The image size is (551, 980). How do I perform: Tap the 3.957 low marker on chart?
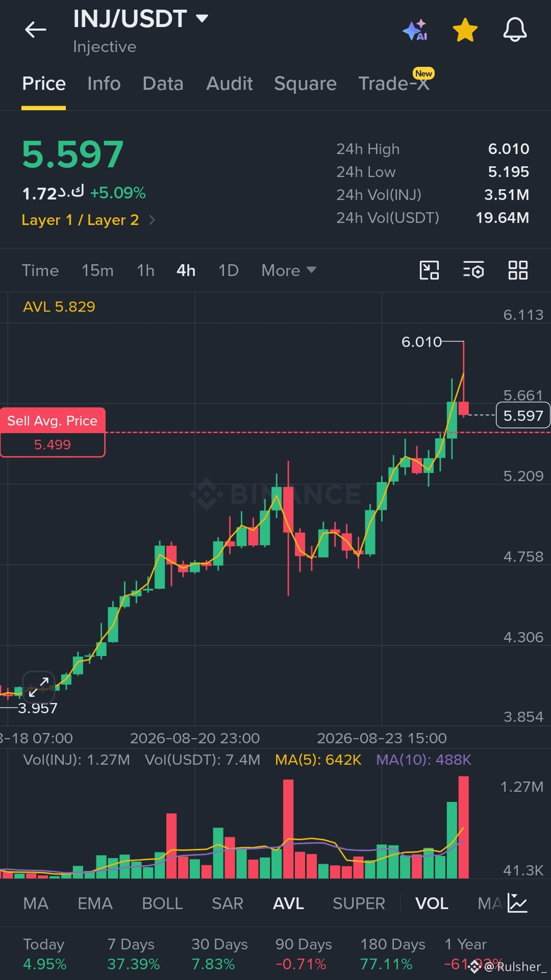[x=38, y=708]
